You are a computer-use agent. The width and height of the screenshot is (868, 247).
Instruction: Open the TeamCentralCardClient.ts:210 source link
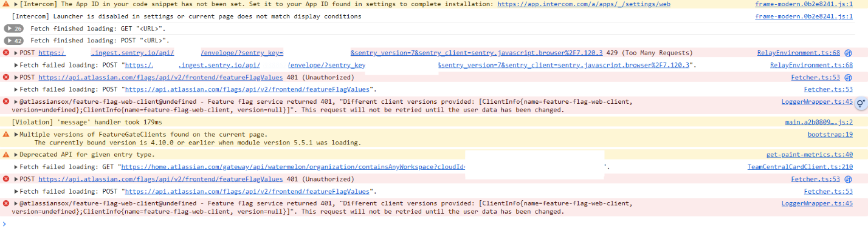[x=800, y=167]
